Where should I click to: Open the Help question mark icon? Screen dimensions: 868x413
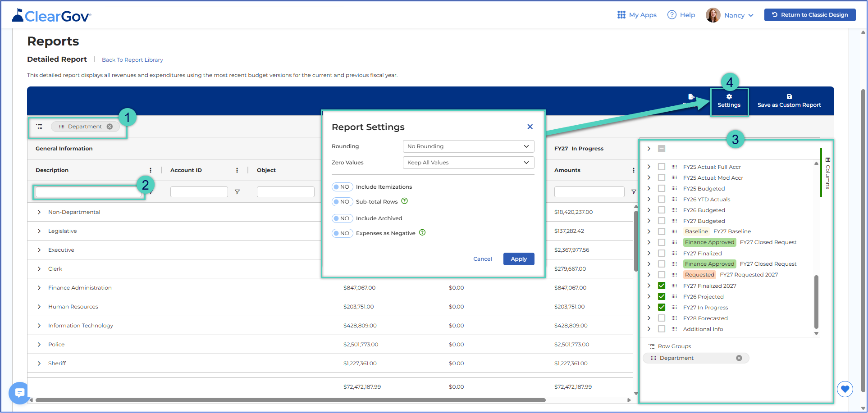672,15
